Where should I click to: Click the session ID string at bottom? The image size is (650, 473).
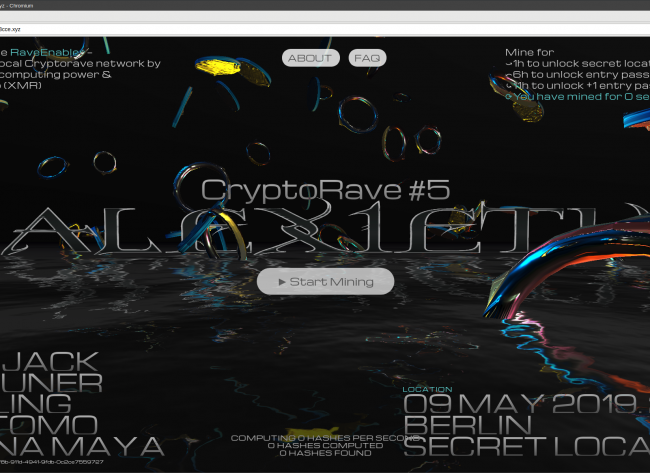click(x=52, y=462)
